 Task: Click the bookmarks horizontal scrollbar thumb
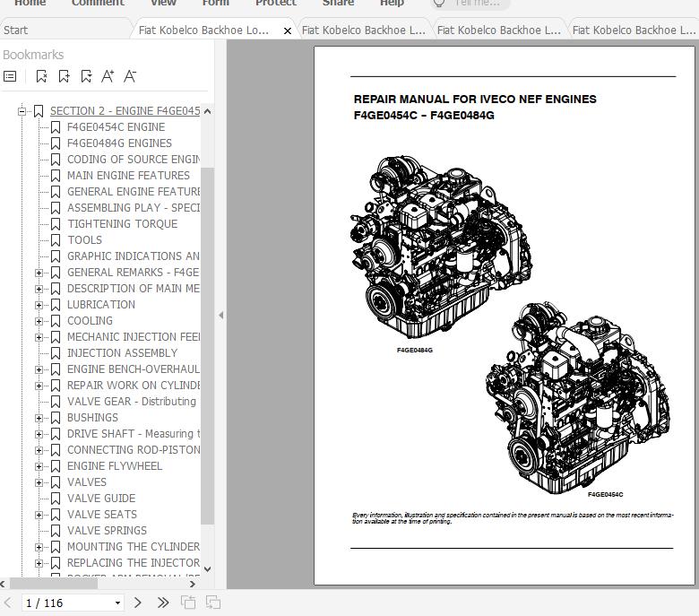point(54,584)
